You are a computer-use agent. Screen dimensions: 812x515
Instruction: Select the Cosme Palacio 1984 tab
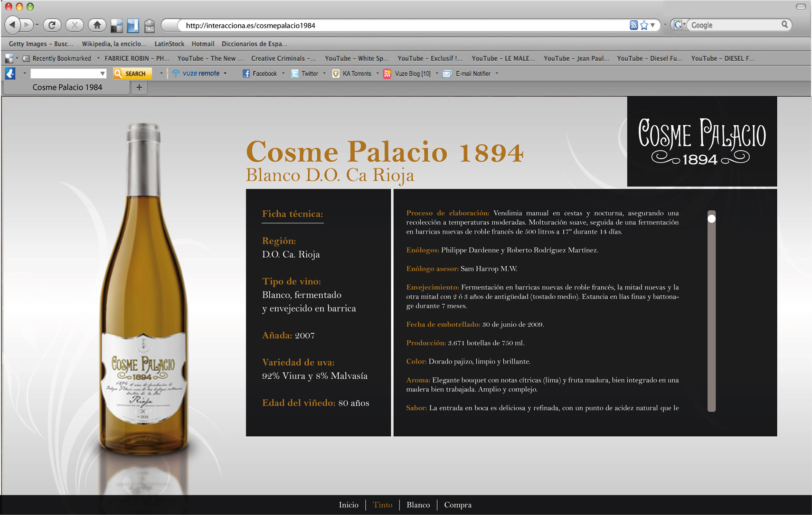67,87
